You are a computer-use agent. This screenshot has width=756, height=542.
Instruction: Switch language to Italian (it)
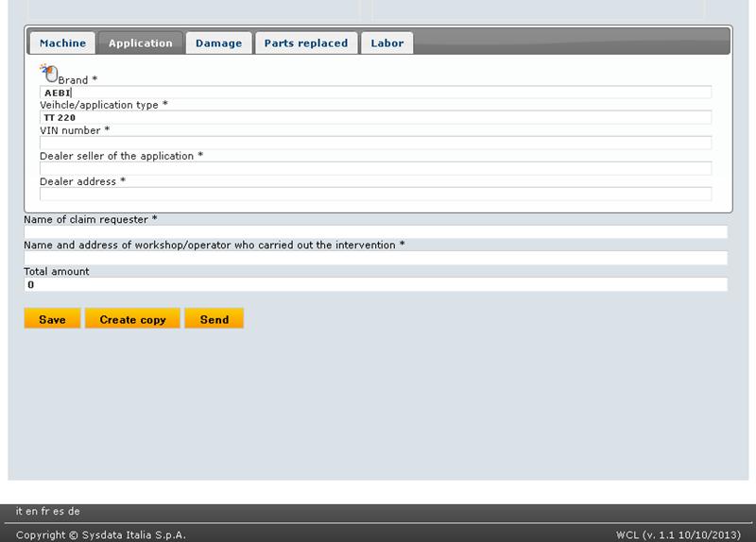pyautogui.click(x=19, y=511)
